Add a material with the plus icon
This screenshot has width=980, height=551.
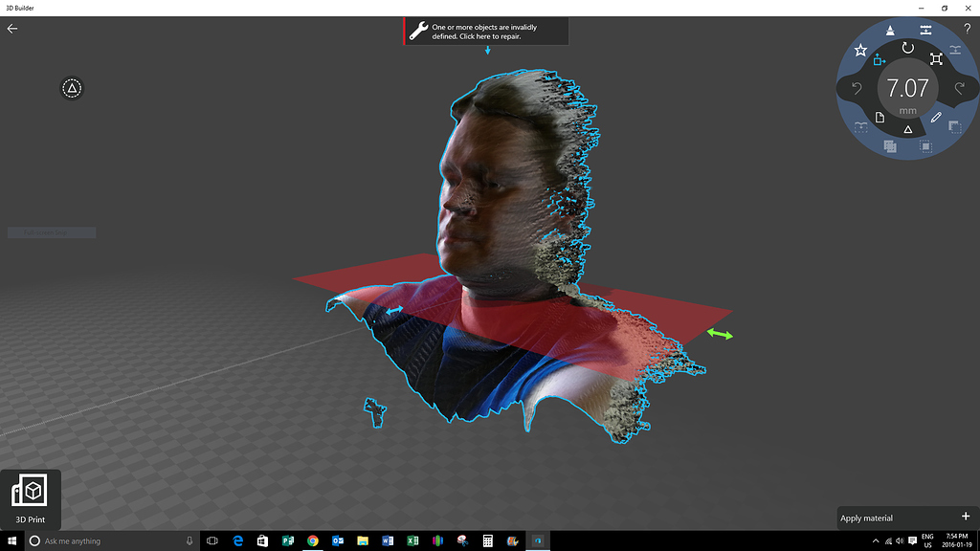coord(967,517)
